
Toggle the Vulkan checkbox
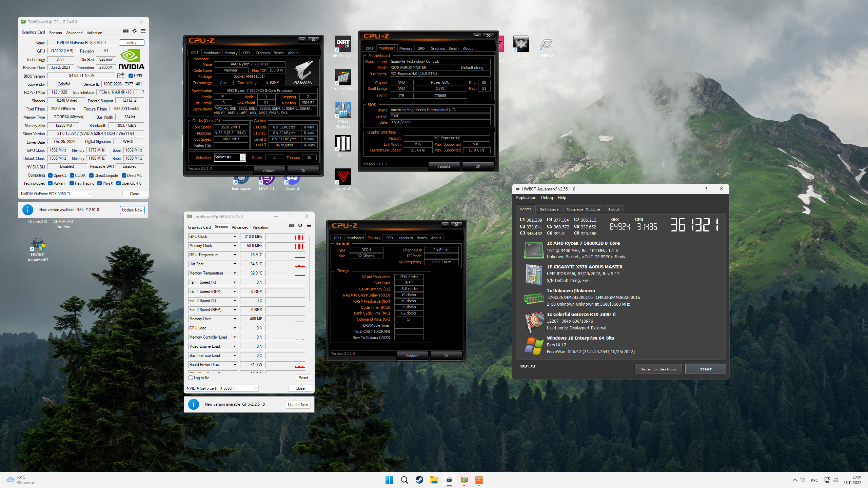click(50, 183)
